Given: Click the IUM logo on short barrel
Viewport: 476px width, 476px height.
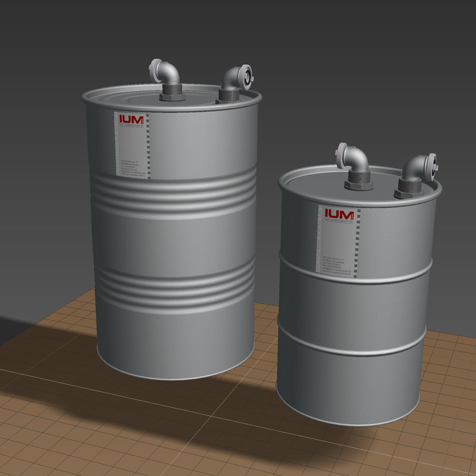Looking at the screenshot, I should [339, 214].
